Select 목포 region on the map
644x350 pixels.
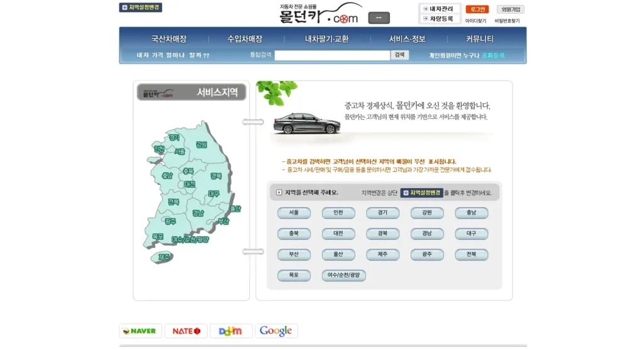click(158, 237)
